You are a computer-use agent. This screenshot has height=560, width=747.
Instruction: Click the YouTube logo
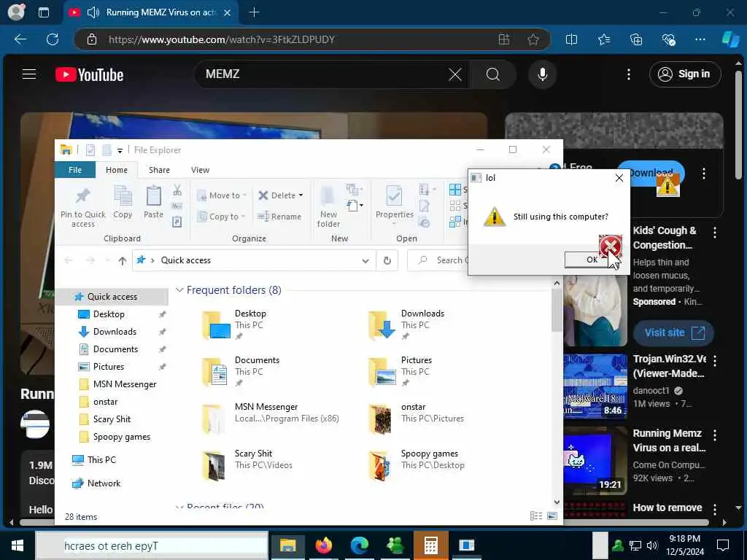(89, 75)
